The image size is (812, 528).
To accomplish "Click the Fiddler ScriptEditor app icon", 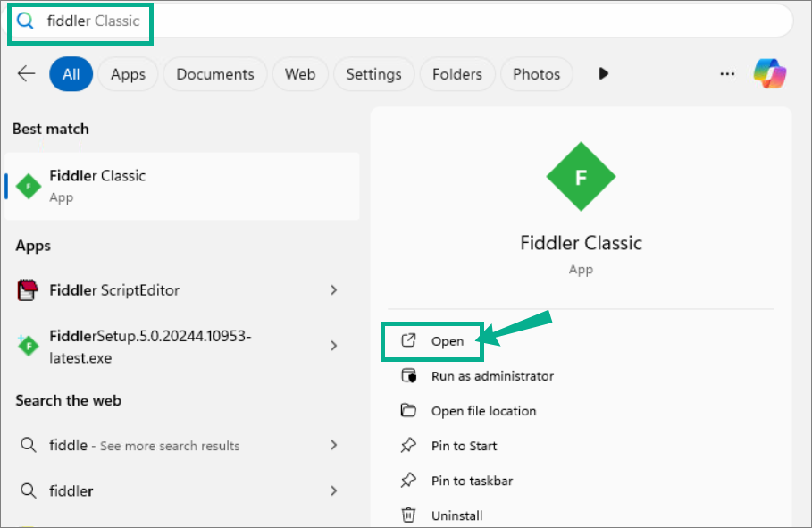I will [29, 290].
